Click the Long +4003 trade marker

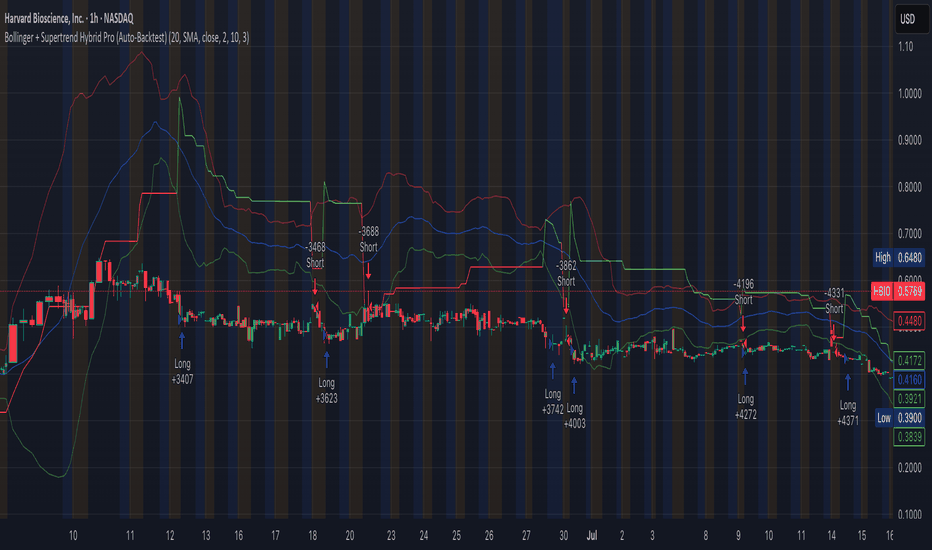pyautogui.click(x=575, y=416)
